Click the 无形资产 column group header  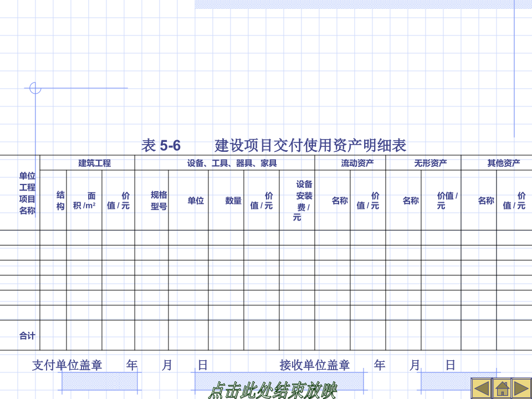click(x=431, y=163)
